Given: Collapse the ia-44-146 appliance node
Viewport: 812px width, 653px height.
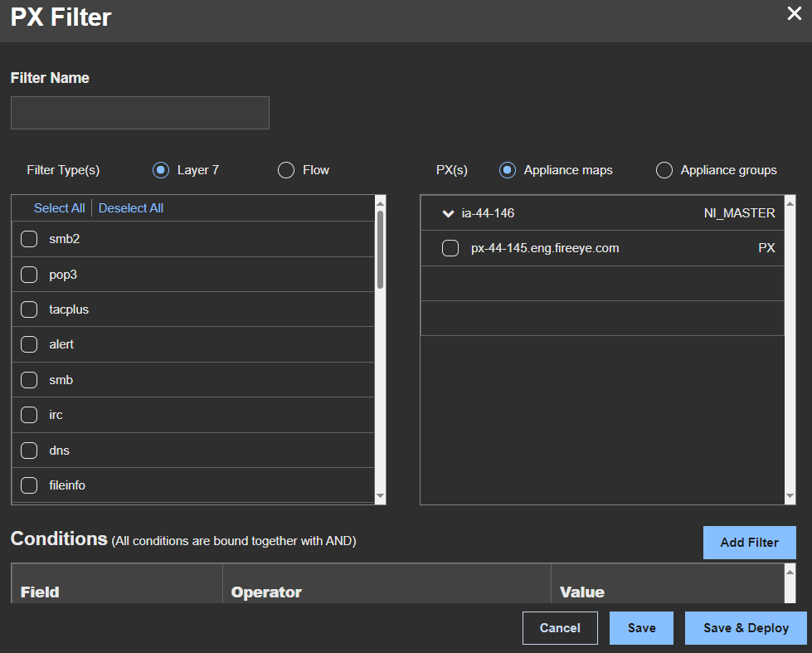Looking at the screenshot, I should tap(448, 213).
